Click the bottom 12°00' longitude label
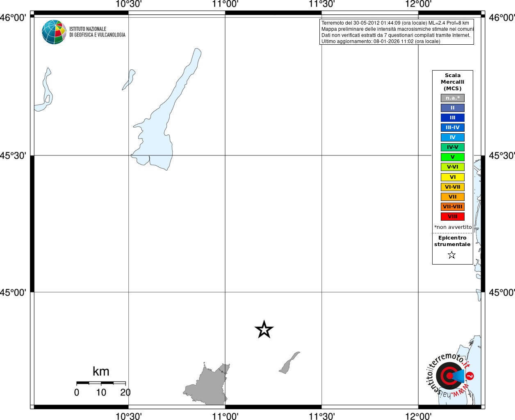Viewport: 515px width, 420px height. tap(418, 416)
